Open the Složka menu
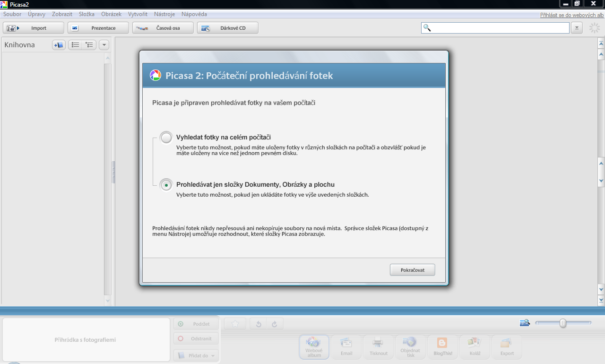 coord(86,14)
